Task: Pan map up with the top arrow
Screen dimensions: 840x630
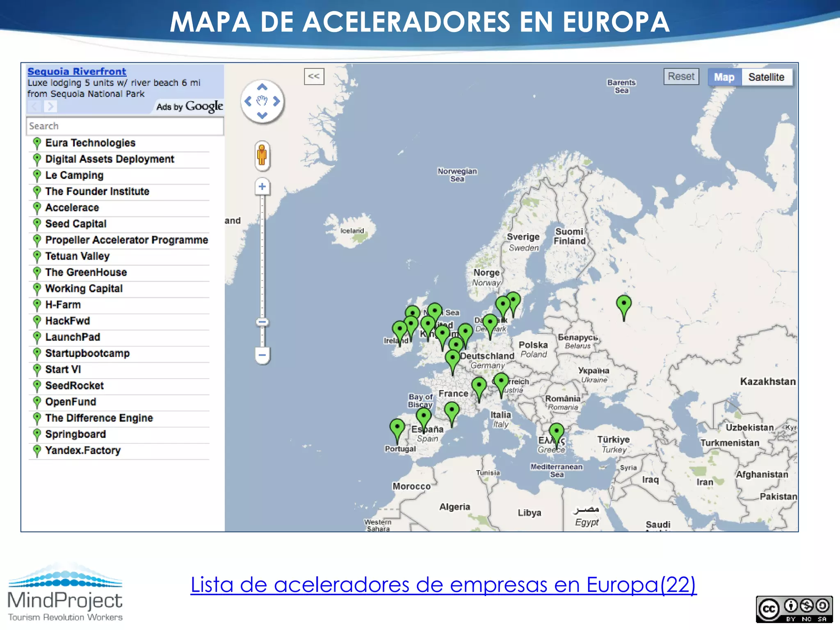Action: [262, 87]
